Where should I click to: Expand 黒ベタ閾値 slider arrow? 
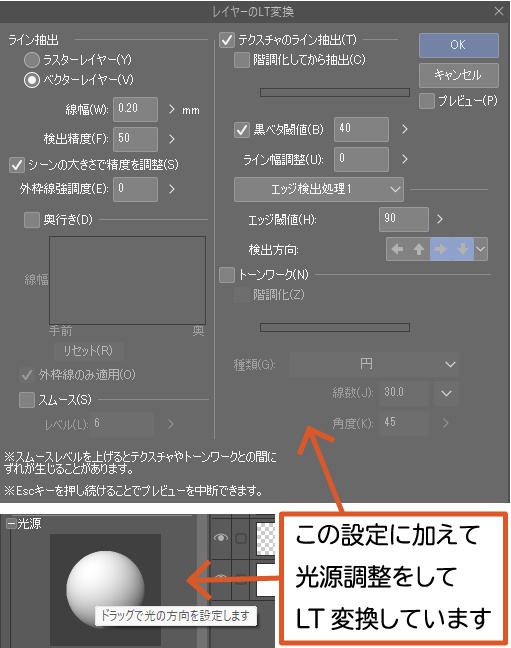tap(404, 129)
